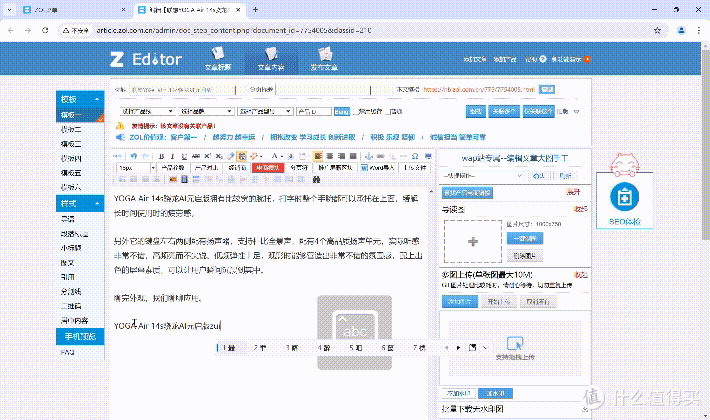This screenshot has width=710, height=420.
Task: Open the SEO体检 clipboard icon
Action: (624, 197)
